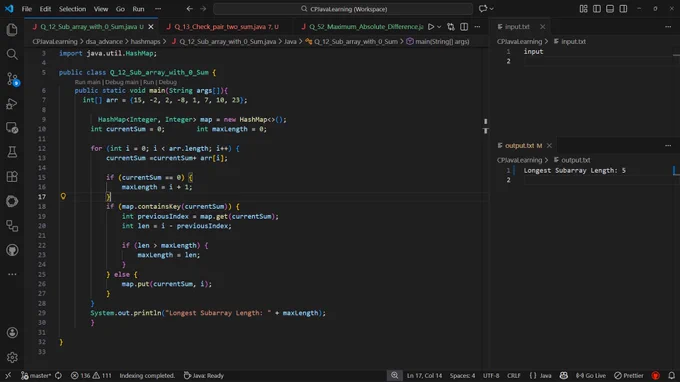
Task: Open the File menu
Action: (x=26, y=9)
